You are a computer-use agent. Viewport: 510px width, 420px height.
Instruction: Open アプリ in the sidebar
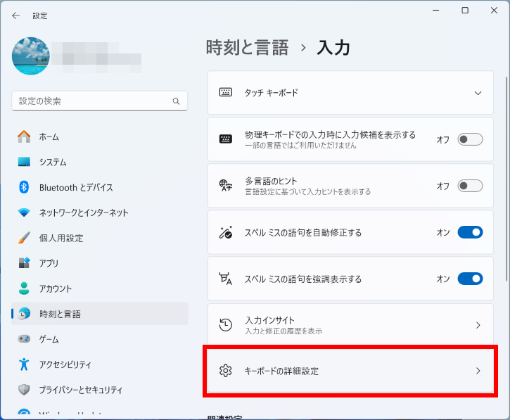tap(99, 263)
